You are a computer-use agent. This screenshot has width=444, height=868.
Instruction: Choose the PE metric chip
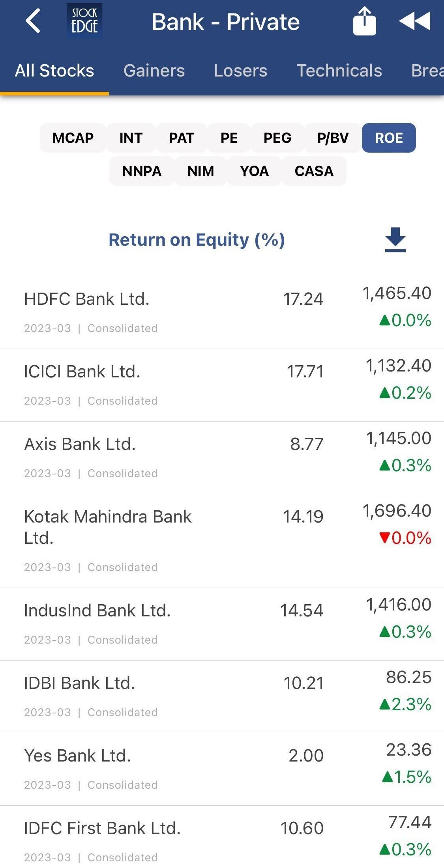coord(229,138)
